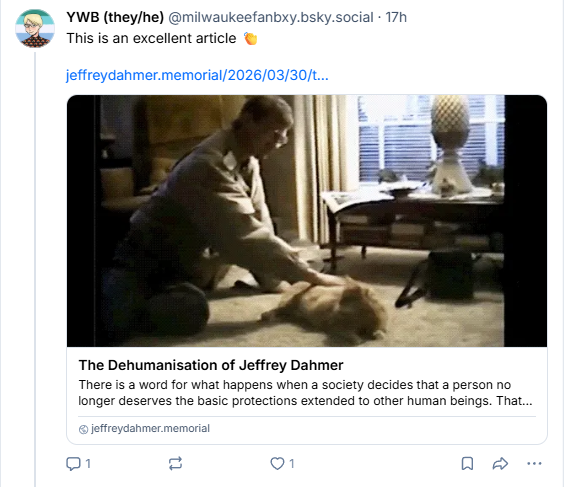This screenshot has width=565, height=487.
Task: Click the reply speech bubble icon
Action: (73, 464)
